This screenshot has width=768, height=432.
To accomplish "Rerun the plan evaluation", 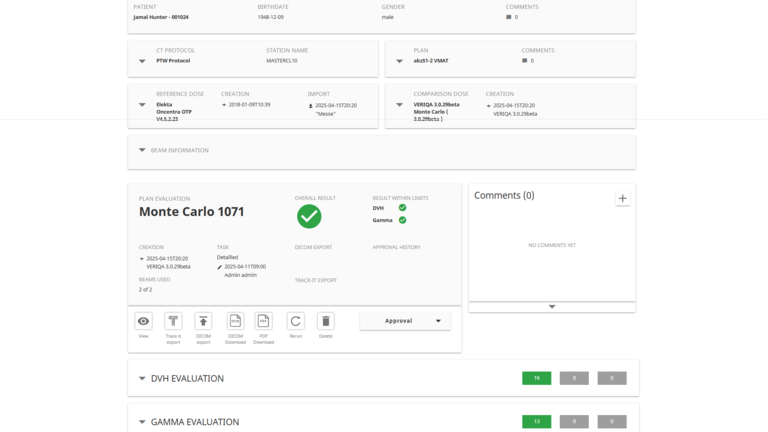I will point(295,321).
